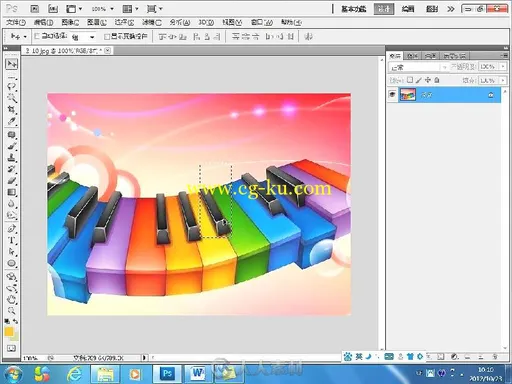Select the Path Selection tool

[x=12, y=252]
